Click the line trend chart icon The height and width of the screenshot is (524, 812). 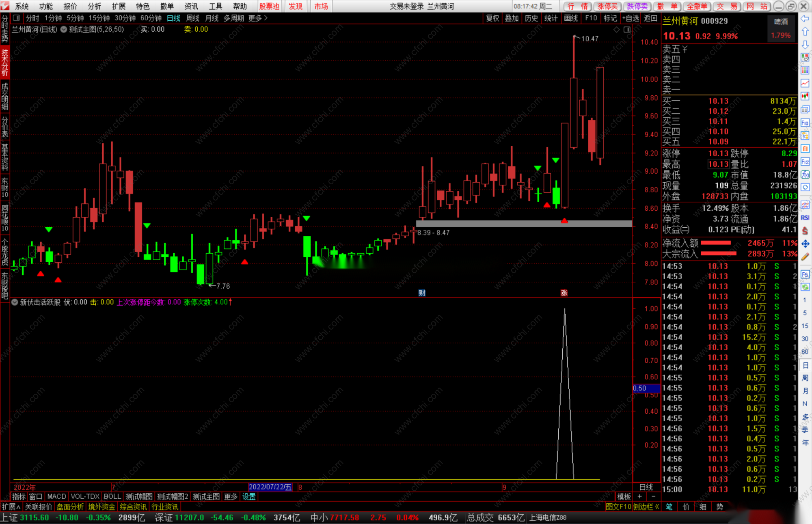[805, 83]
